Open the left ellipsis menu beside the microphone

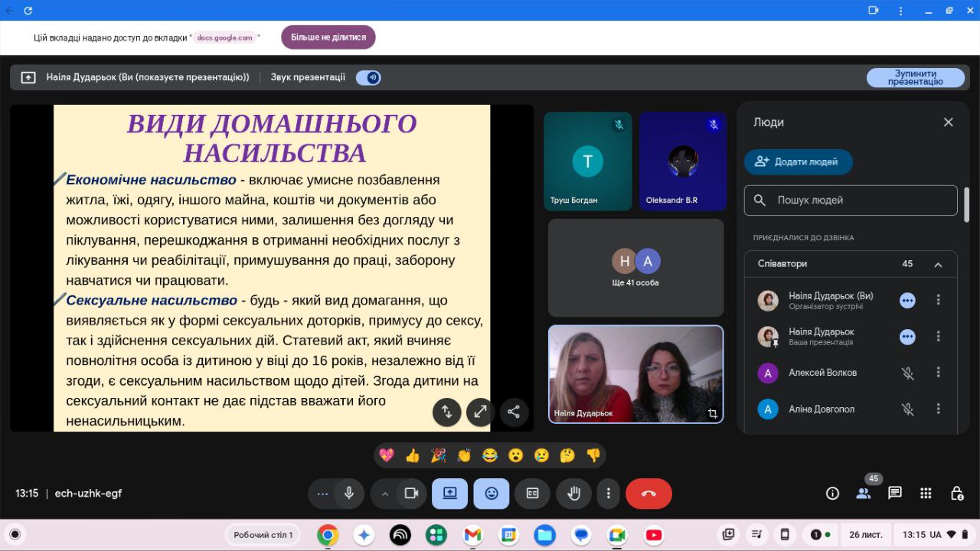click(x=322, y=494)
